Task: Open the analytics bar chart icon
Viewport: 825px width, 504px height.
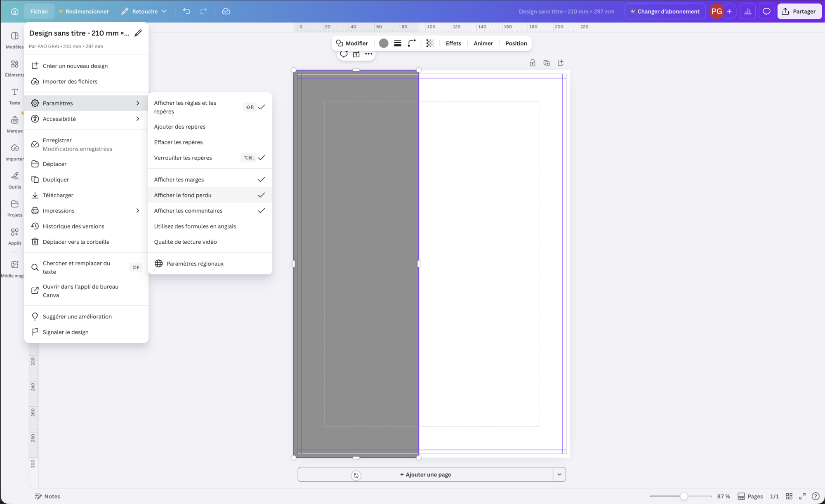Action: (x=748, y=11)
